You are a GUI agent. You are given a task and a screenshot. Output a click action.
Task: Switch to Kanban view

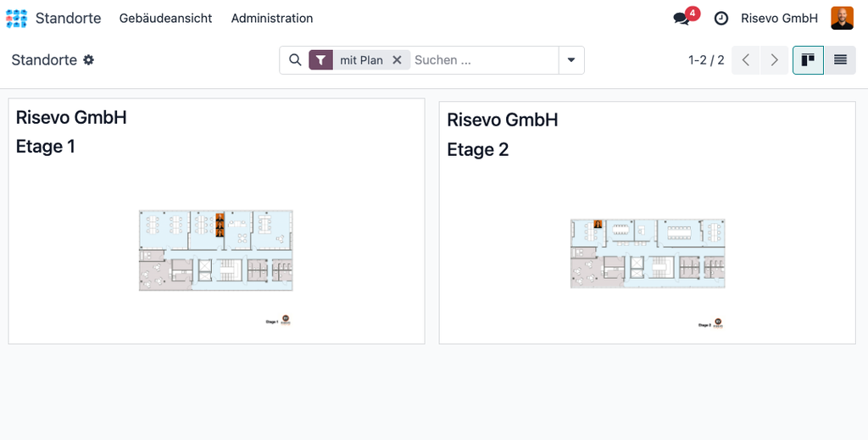click(808, 60)
